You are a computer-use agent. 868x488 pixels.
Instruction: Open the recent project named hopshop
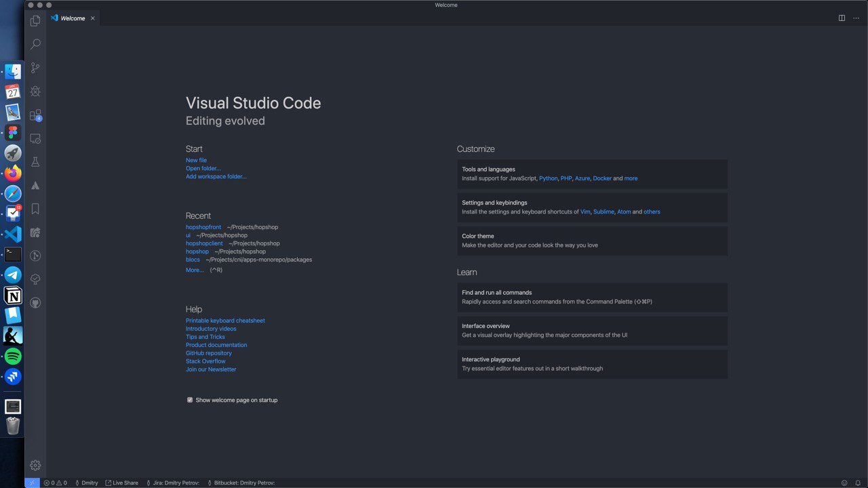[x=197, y=251]
